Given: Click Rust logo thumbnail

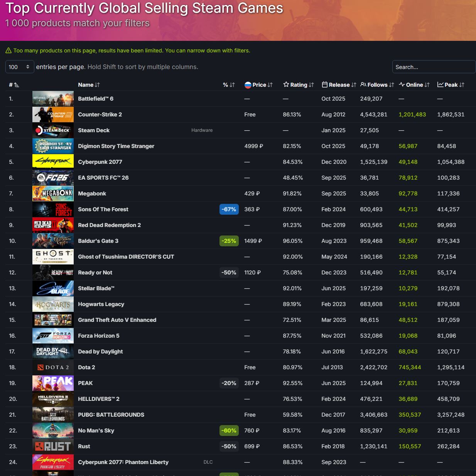Looking at the screenshot, I should coord(53,446).
